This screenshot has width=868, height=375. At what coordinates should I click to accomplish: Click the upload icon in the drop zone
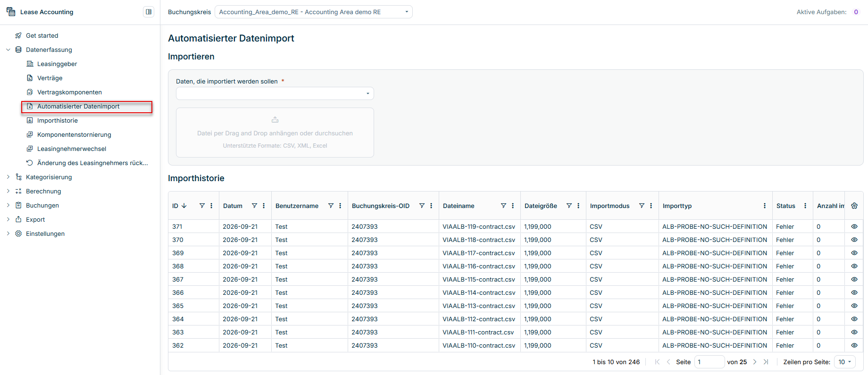[275, 120]
